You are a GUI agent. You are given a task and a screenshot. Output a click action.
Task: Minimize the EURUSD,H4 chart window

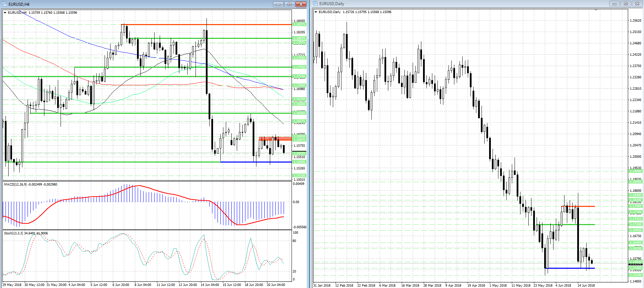click(x=278, y=4)
